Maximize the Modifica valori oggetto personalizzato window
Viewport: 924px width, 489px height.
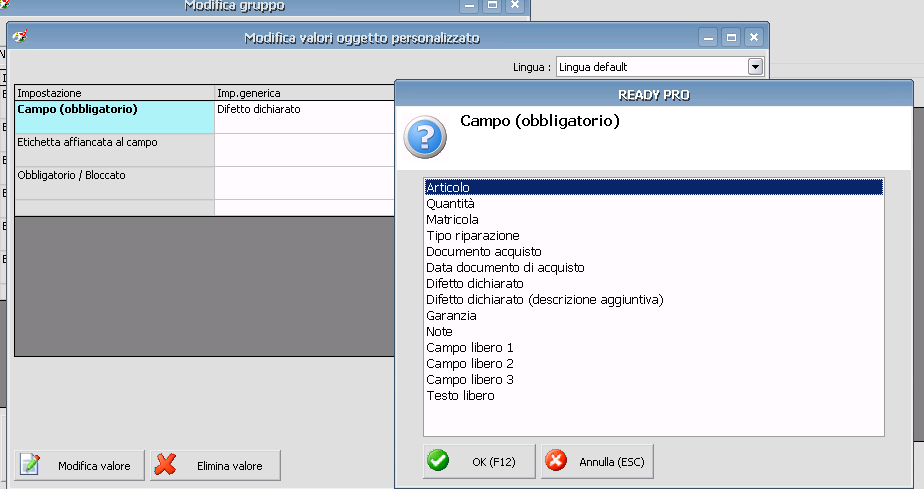[731, 38]
